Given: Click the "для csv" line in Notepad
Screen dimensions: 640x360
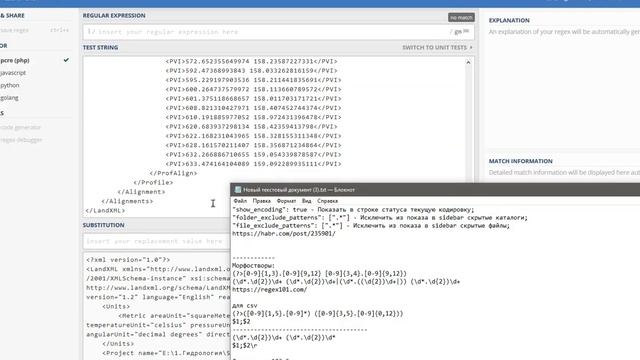Looking at the screenshot, I should [x=244, y=306].
